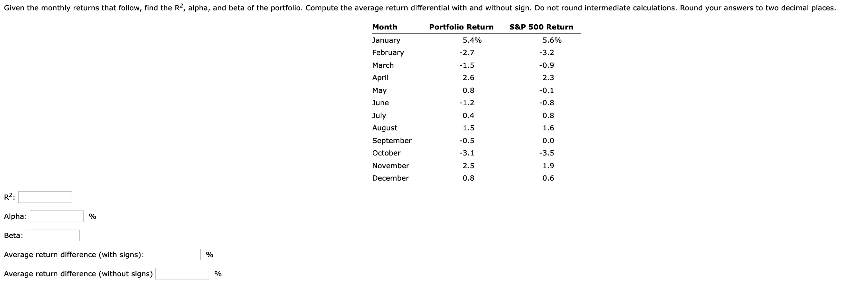
Task: Select the Portfolio Return column header
Action: coord(461,27)
